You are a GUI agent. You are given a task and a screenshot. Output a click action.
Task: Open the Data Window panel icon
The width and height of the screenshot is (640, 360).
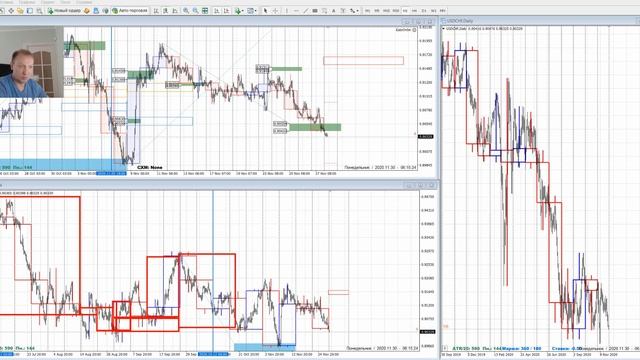click(x=11, y=11)
